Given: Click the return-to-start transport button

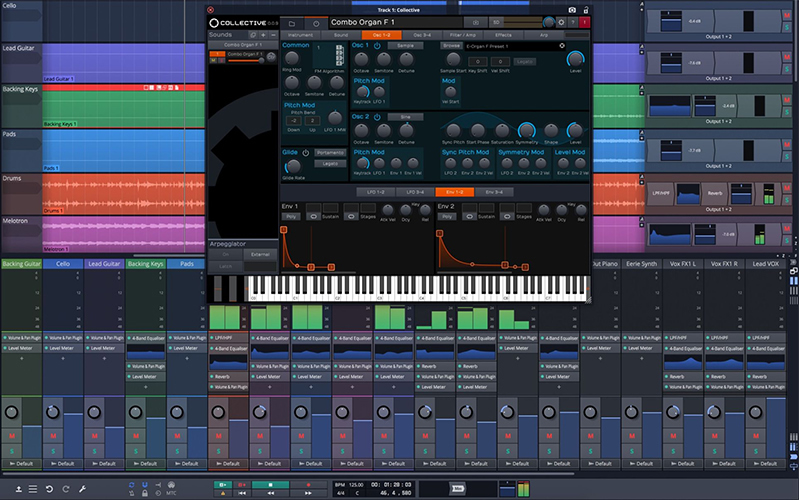Looking at the screenshot, I should tap(242, 493).
